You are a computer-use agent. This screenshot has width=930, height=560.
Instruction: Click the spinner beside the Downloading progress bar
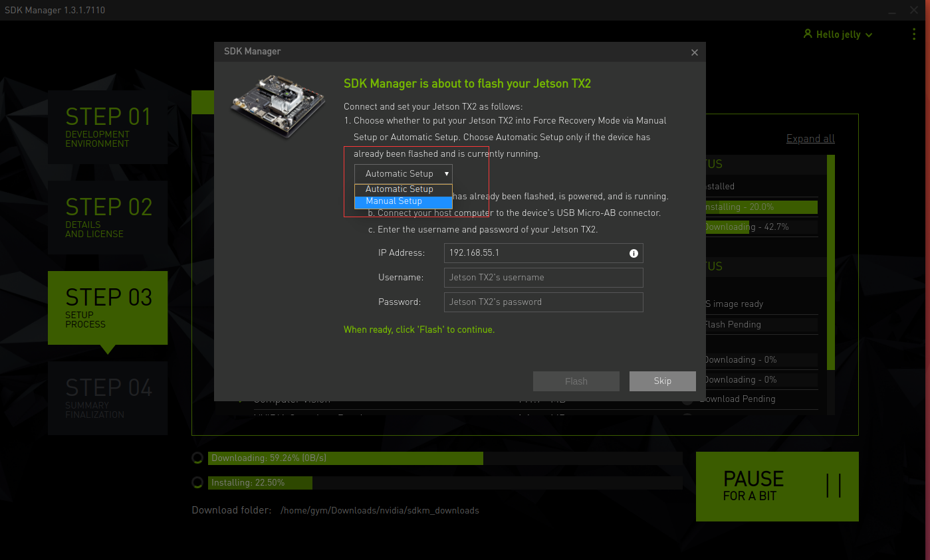pyautogui.click(x=197, y=458)
